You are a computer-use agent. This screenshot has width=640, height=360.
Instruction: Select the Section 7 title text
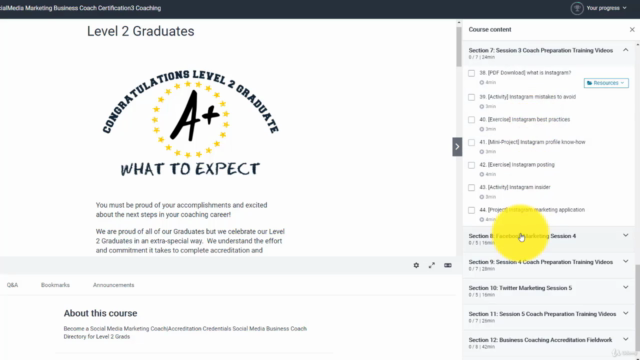pos(540,50)
